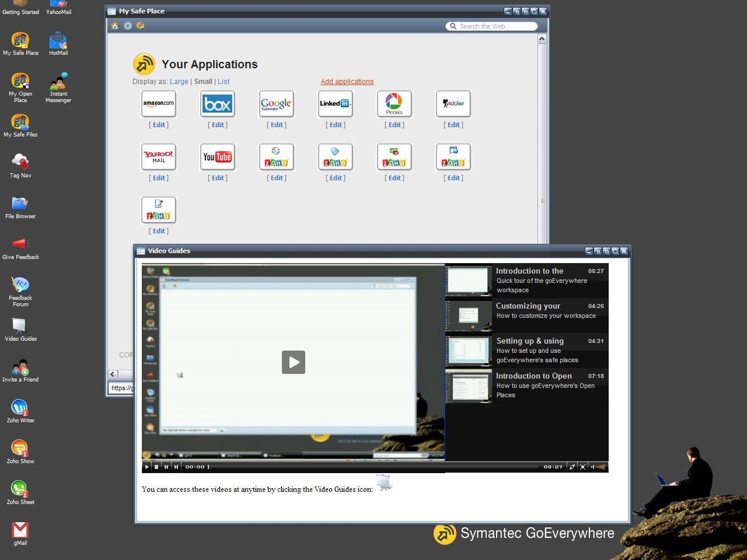Launch the File Browser icon
The width and height of the screenshot is (747, 560).
pos(20,207)
